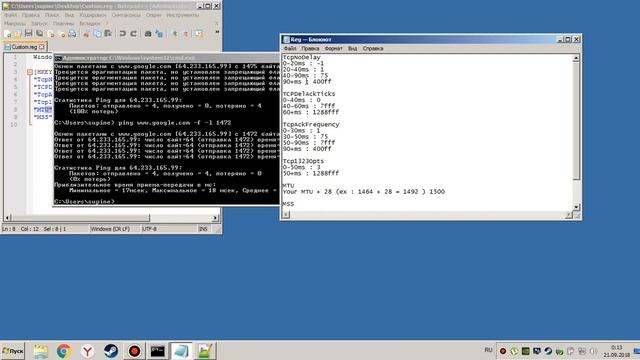Image resolution: width=640 pixels, height=360 pixels.
Task: Open Формат menu in Reg Notepad window
Action: coord(333,48)
